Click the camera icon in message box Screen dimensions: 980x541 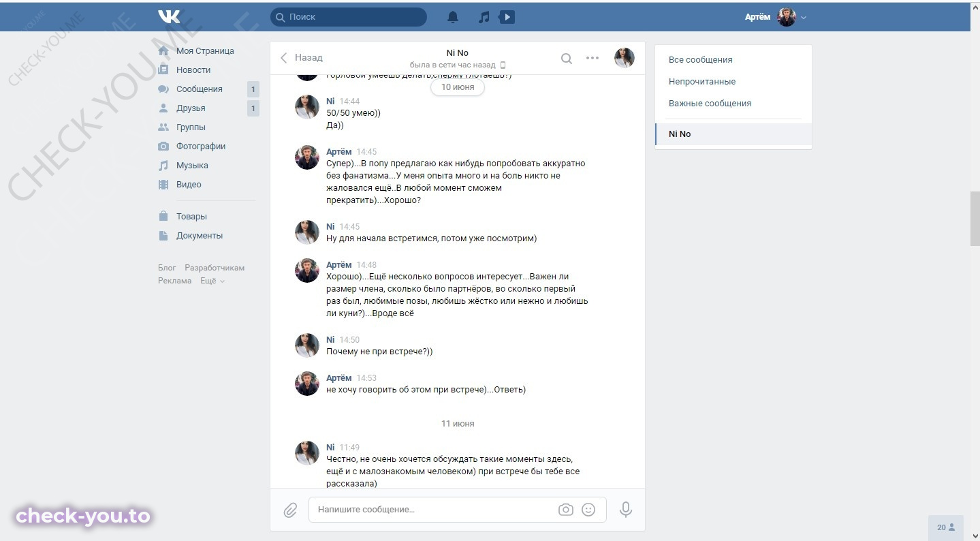[566, 510]
